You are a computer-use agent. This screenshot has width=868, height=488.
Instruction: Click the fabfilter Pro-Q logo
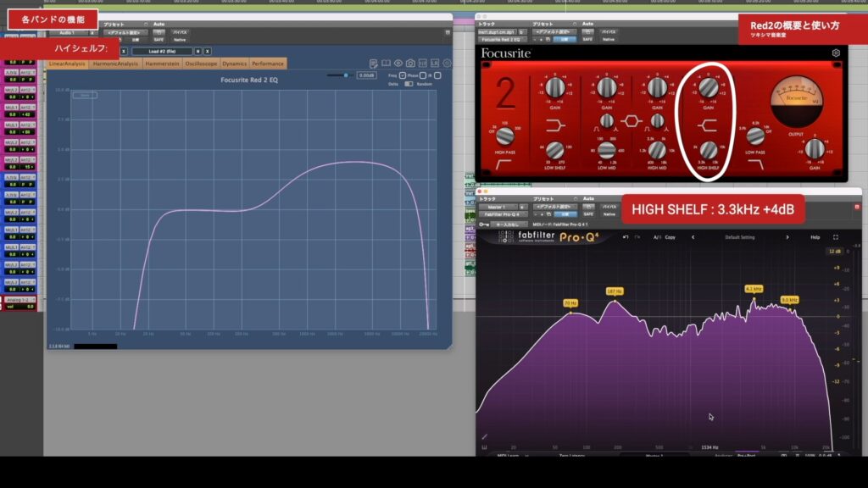pos(548,237)
